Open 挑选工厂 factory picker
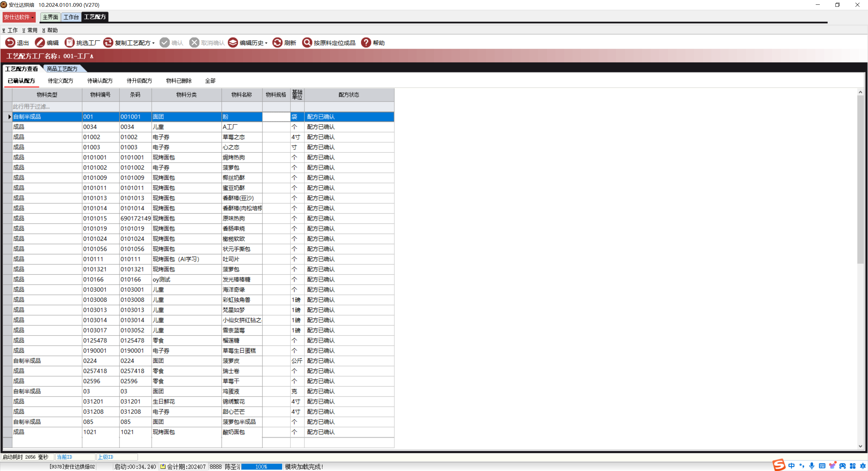Viewport: 868px width, 471px height. [x=69, y=43]
